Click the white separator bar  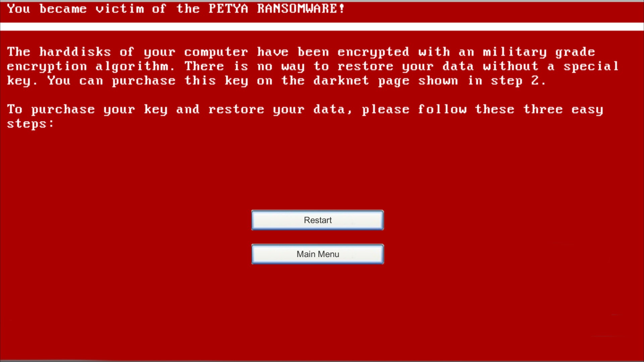(322, 25)
